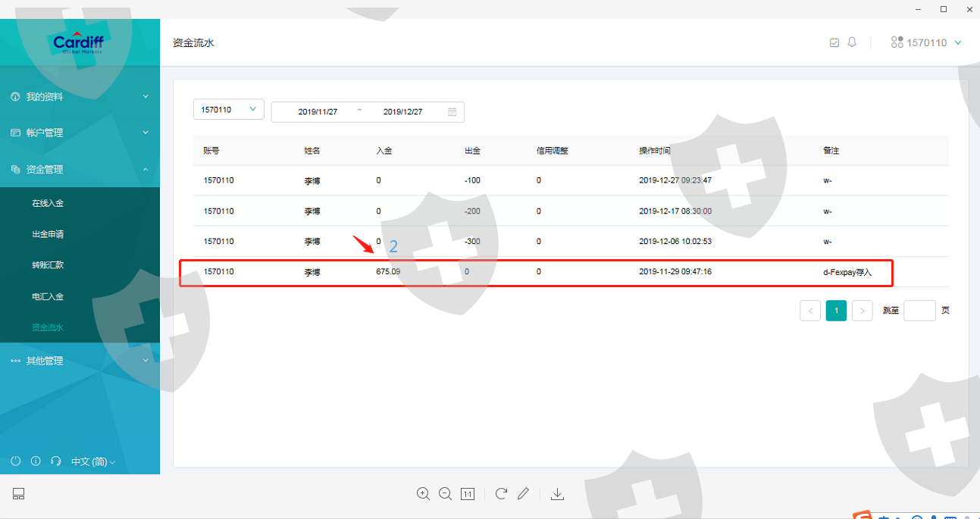Reset view with the 1:1 icon
Screen dimensions: 980x519
click(468, 494)
